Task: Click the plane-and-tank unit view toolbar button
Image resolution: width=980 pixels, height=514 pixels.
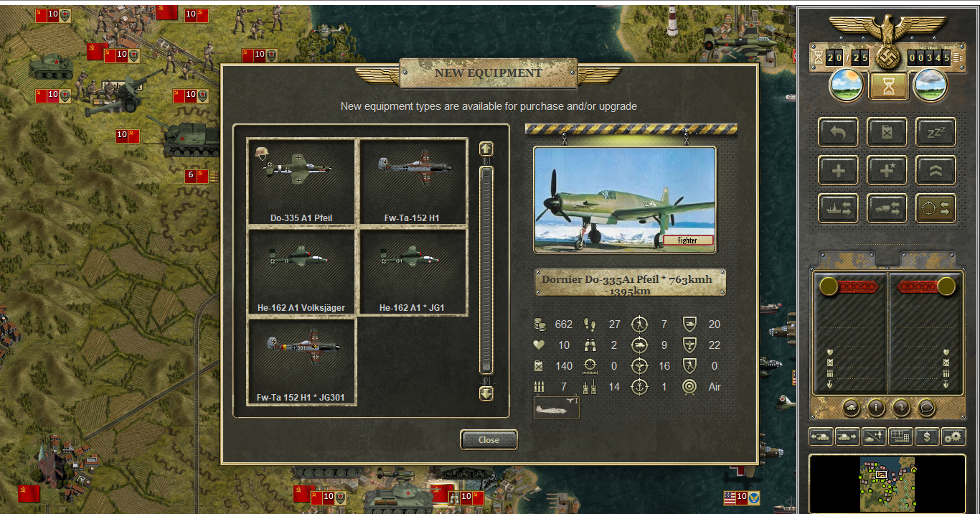Action: click(x=874, y=436)
